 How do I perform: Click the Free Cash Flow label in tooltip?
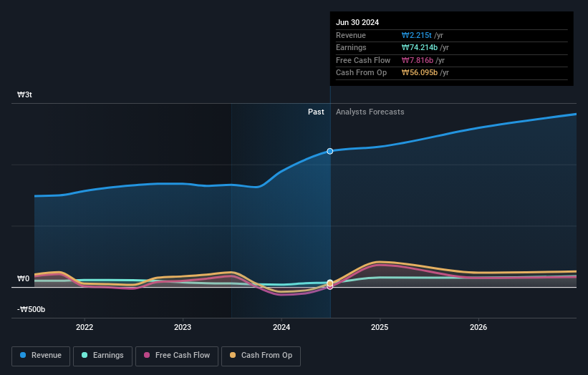click(363, 60)
